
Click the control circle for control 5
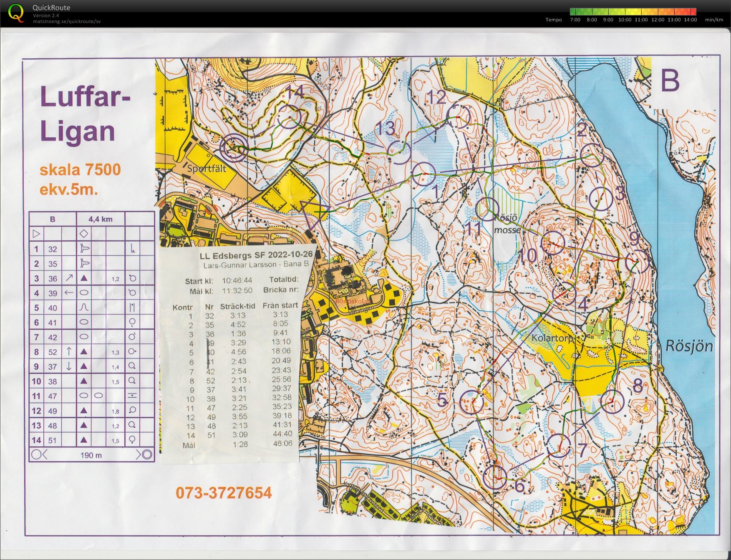coord(471,402)
